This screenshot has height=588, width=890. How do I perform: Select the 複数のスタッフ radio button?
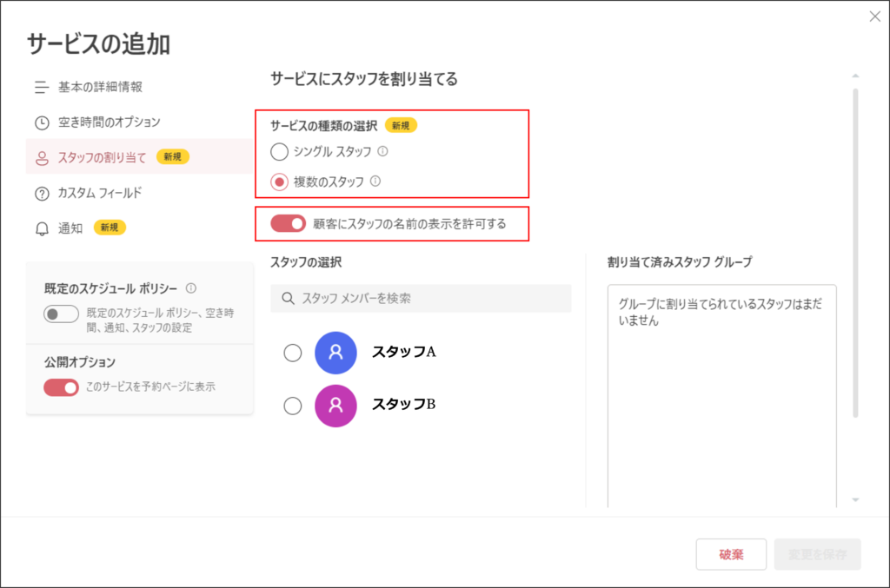[x=279, y=182]
